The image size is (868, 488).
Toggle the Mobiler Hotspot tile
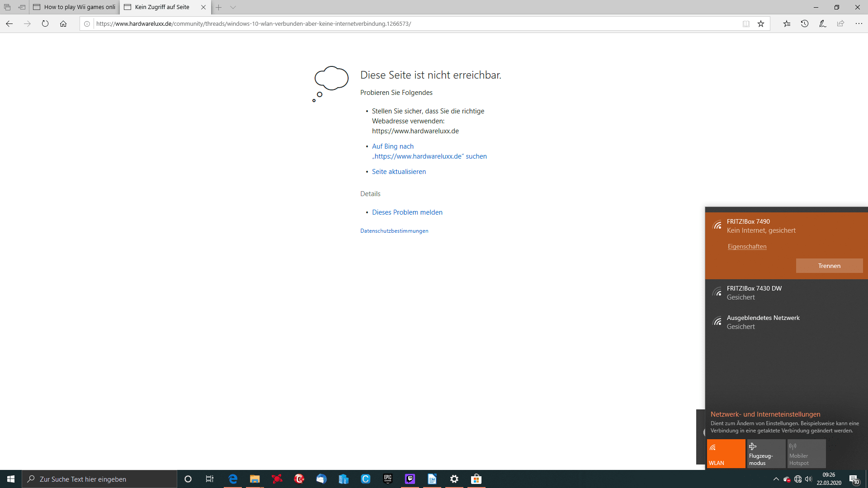click(x=807, y=454)
